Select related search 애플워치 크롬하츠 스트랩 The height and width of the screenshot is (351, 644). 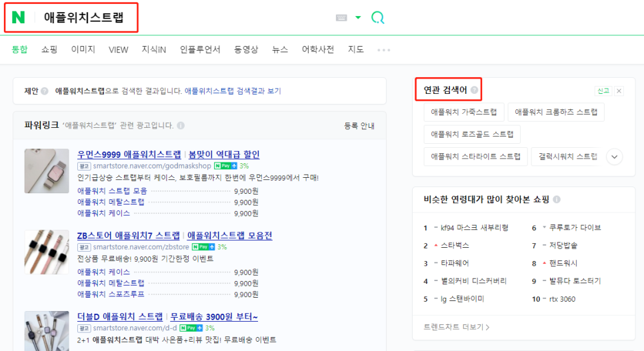coord(556,112)
